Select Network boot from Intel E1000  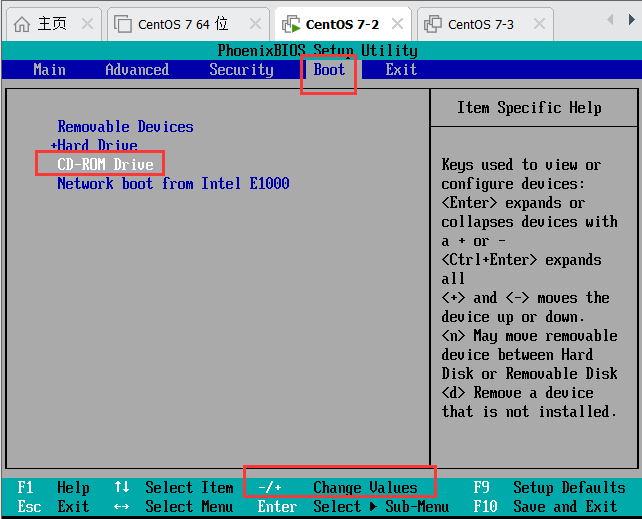pyautogui.click(x=173, y=183)
